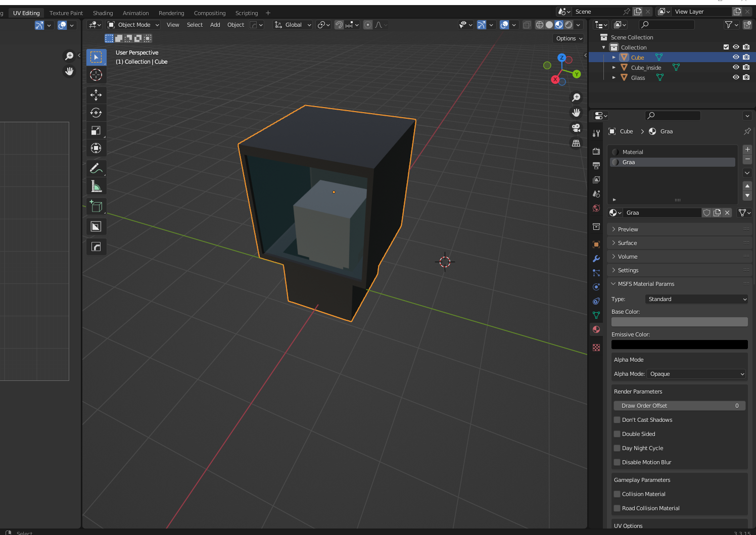Open the Alpha Mode dropdown
Viewport: 756px width, 535px height.
(696, 374)
